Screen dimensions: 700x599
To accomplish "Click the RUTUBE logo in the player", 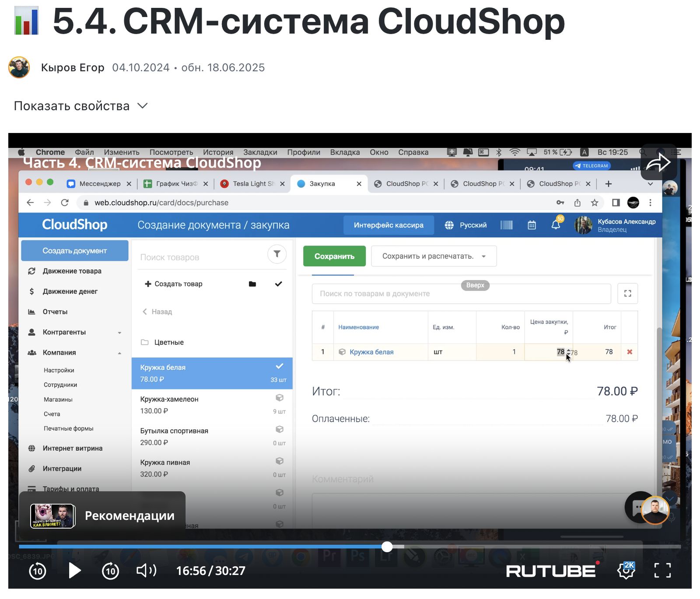I will coord(552,571).
